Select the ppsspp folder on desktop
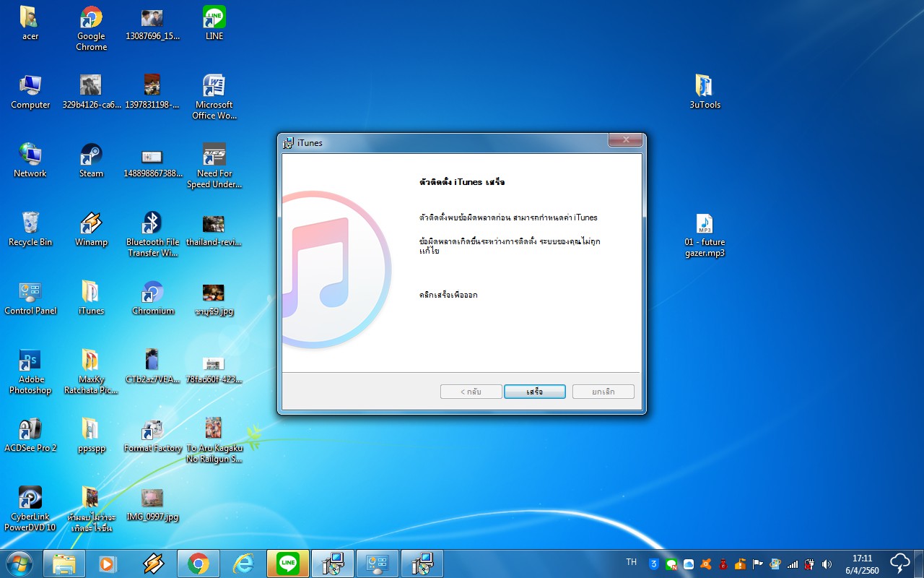Viewport: 924px width, 578px height. click(91, 435)
